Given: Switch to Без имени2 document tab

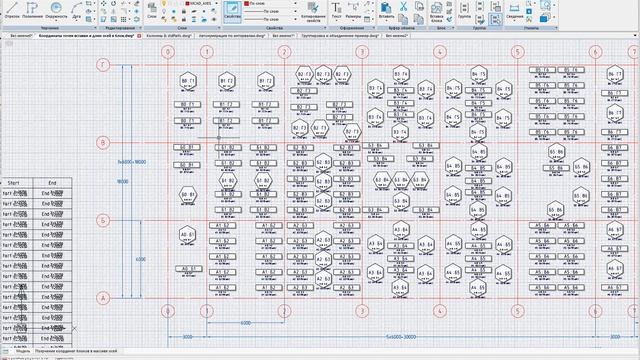Looking at the screenshot, I should tap(397, 36).
